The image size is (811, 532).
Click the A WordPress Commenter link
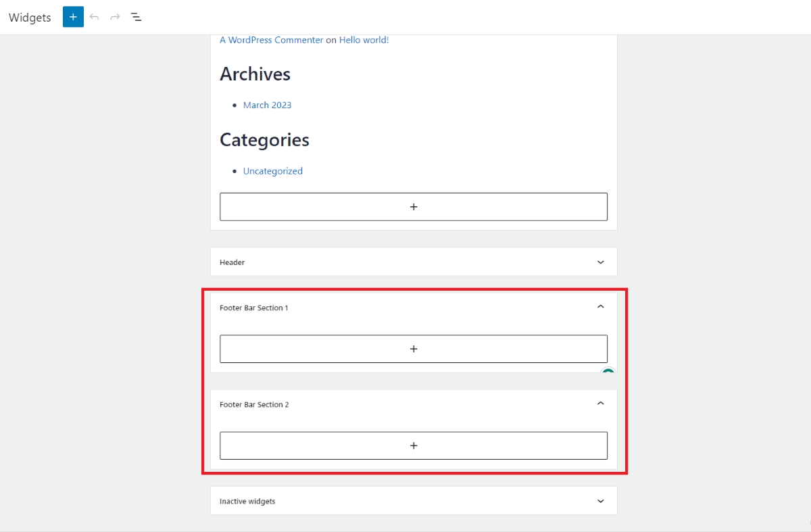coord(271,40)
